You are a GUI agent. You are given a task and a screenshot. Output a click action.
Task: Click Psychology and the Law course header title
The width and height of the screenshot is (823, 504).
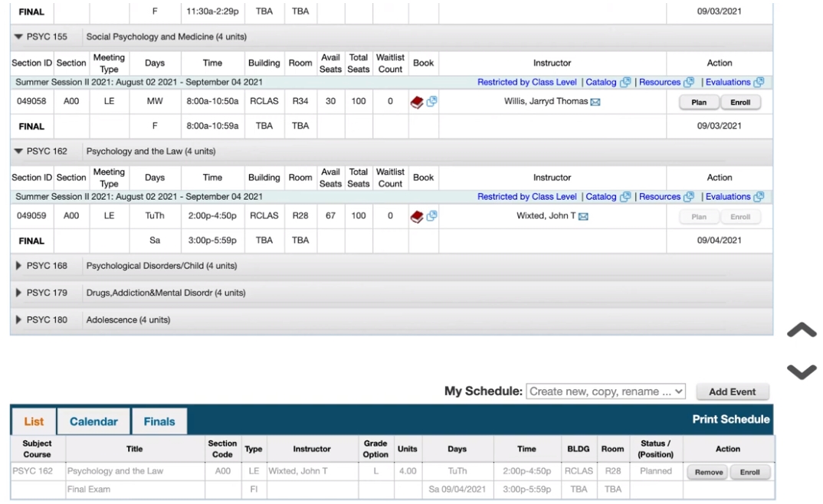pyautogui.click(x=151, y=151)
